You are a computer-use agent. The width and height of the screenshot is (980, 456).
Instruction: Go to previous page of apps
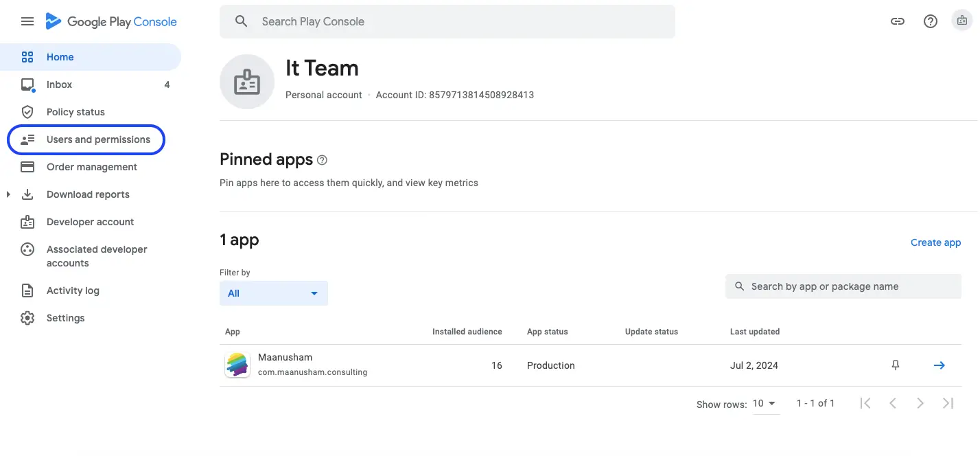tap(893, 403)
